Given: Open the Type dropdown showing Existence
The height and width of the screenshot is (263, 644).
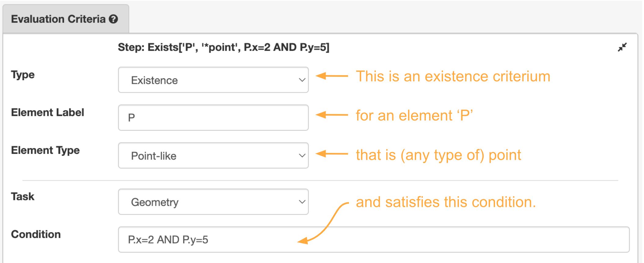Looking at the screenshot, I should pyautogui.click(x=213, y=80).
